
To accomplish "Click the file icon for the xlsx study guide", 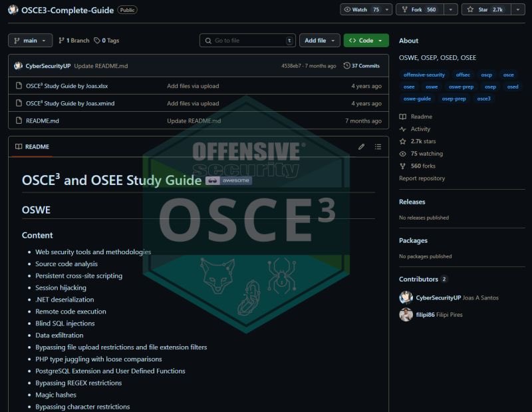I will point(19,86).
